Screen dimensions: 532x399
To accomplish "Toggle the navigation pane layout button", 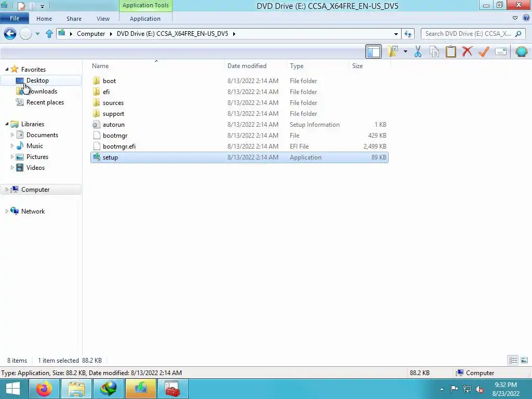I will 373,51.
